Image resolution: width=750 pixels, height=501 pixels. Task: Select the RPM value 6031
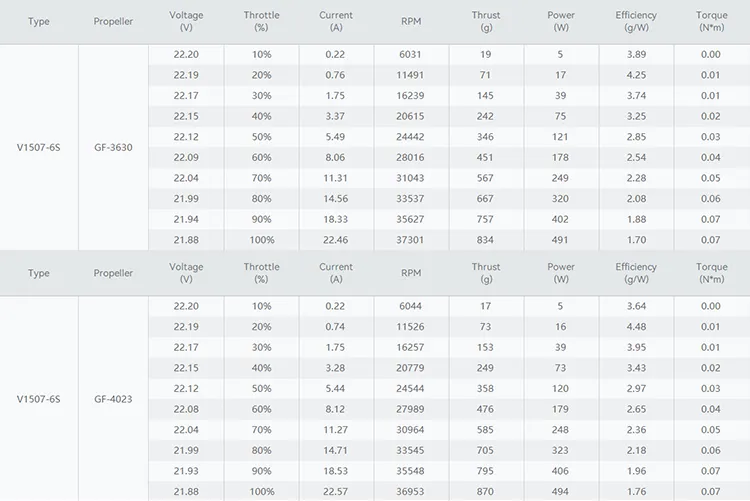click(x=410, y=55)
